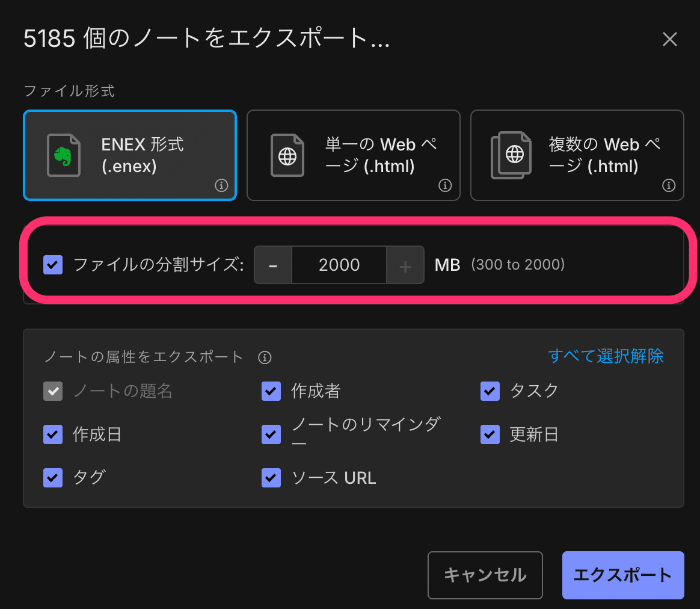Click the multiple Web pages globe icon
Image resolution: width=700 pixels, height=609 pixels.
point(512,155)
